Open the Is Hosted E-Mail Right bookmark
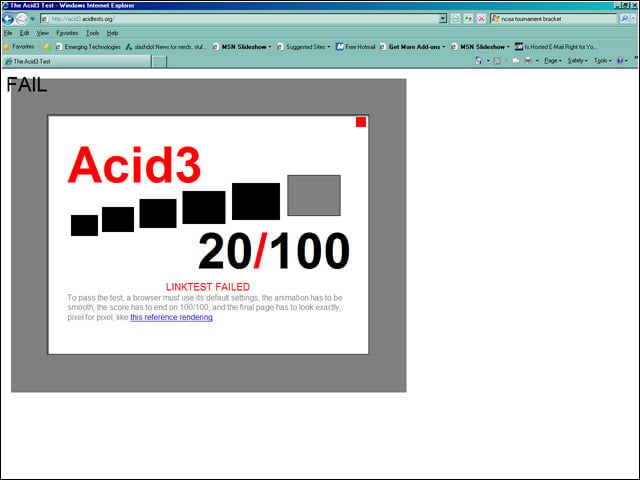Screen dimensions: 640x480 click(x=556, y=47)
